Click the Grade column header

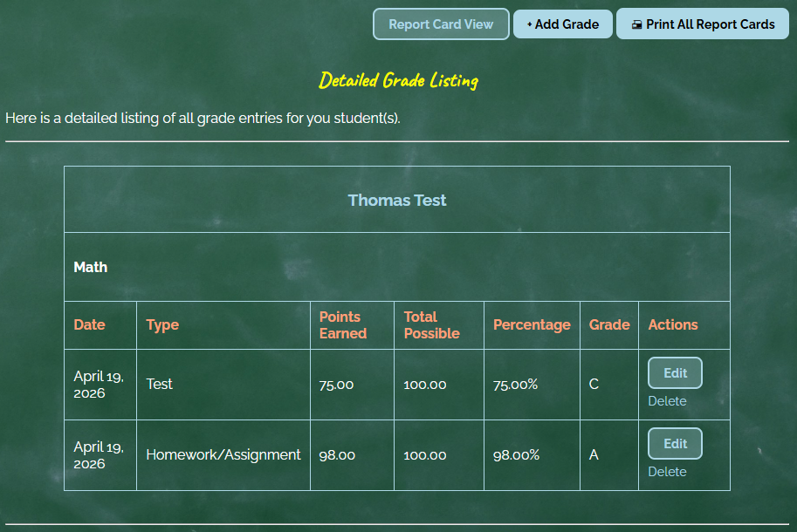[x=609, y=325]
